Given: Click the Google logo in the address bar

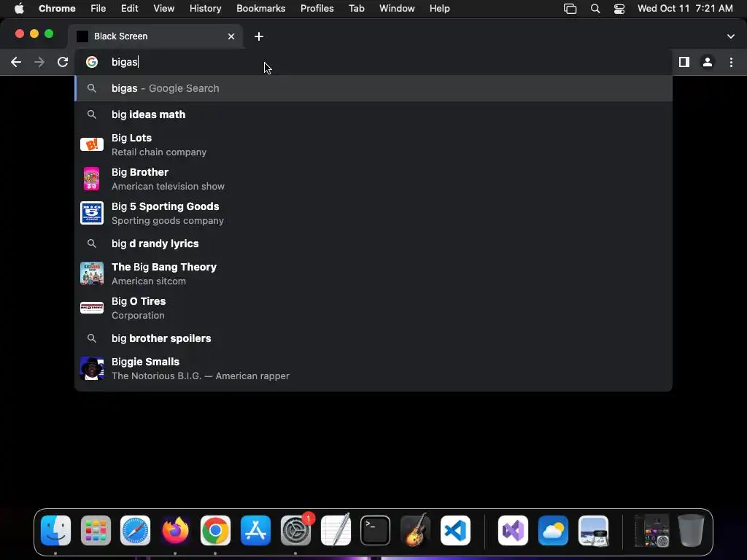Looking at the screenshot, I should [91, 62].
